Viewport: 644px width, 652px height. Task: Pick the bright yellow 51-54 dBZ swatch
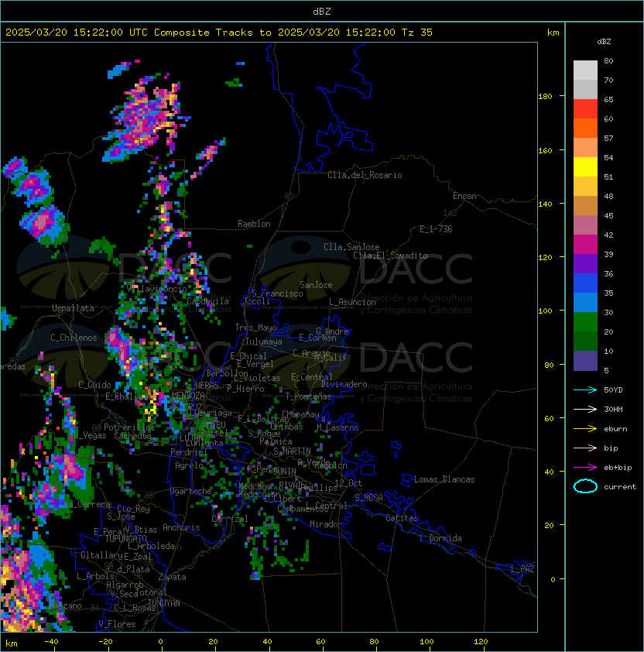point(585,166)
